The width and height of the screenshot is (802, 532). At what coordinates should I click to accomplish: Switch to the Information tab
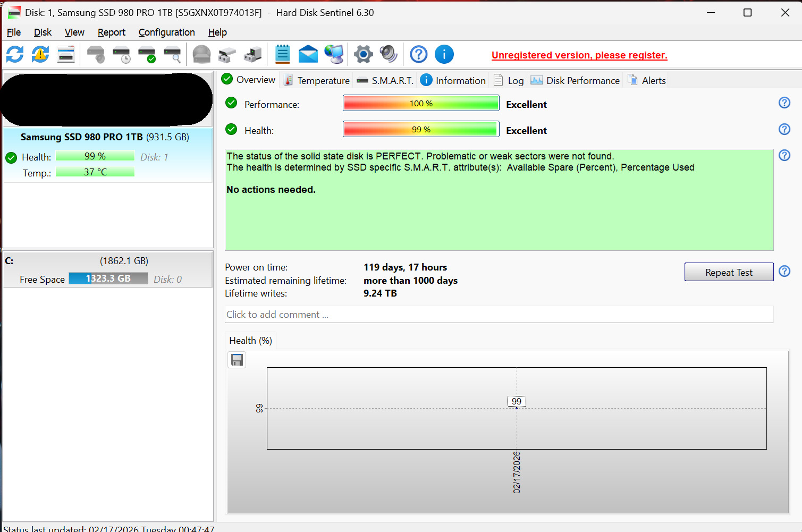coord(453,80)
